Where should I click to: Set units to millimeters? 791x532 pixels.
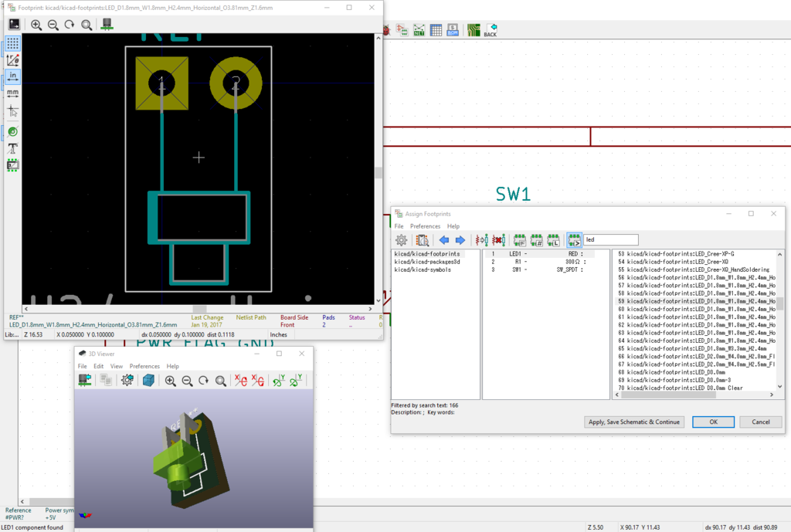pyautogui.click(x=12, y=93)
